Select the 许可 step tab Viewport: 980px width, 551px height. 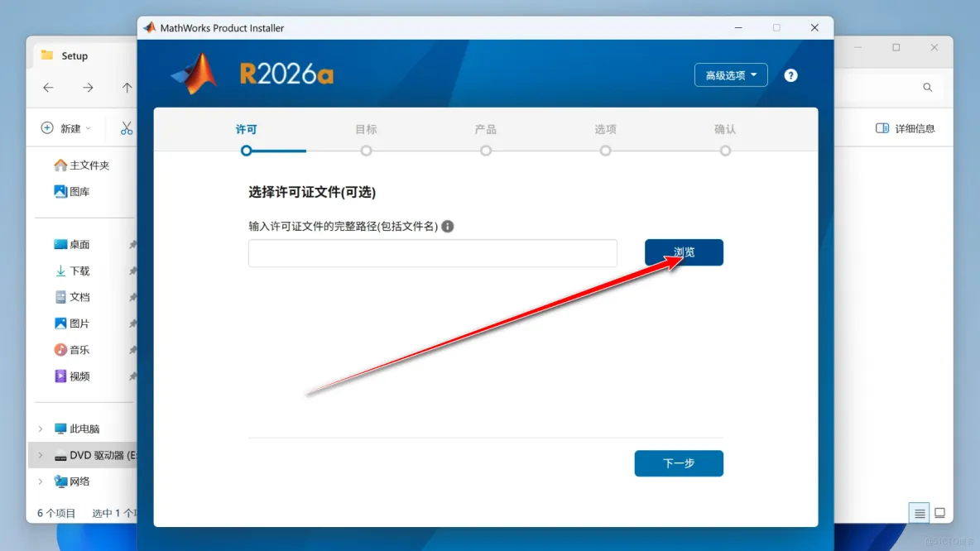click(x=247, y=129)
